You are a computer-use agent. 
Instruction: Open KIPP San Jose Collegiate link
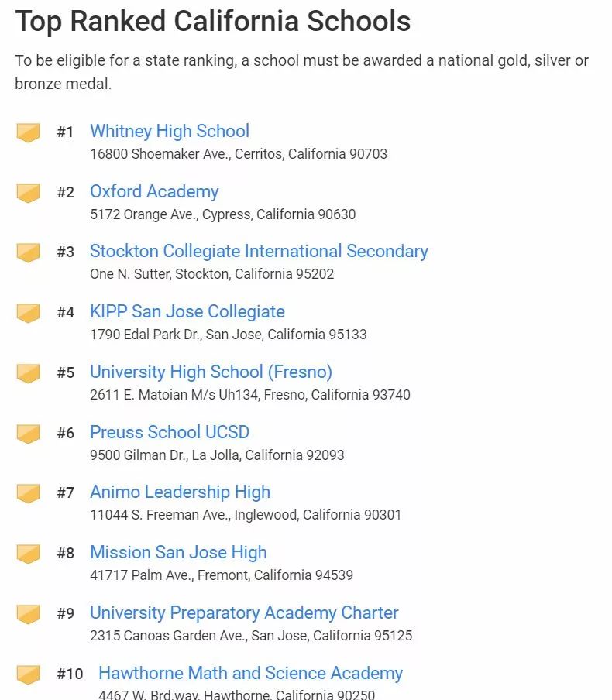(x=187, y=311)
